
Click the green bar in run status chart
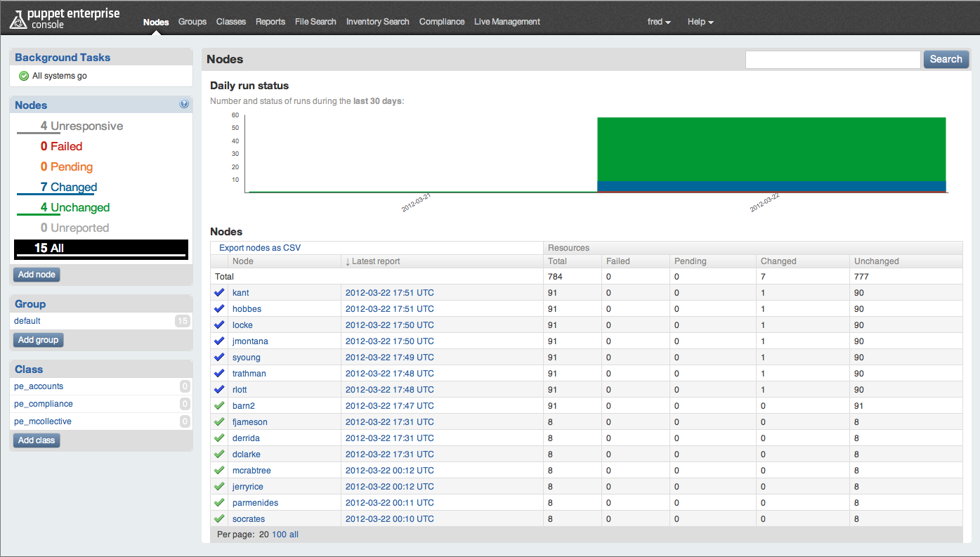[x=771, y=148]
